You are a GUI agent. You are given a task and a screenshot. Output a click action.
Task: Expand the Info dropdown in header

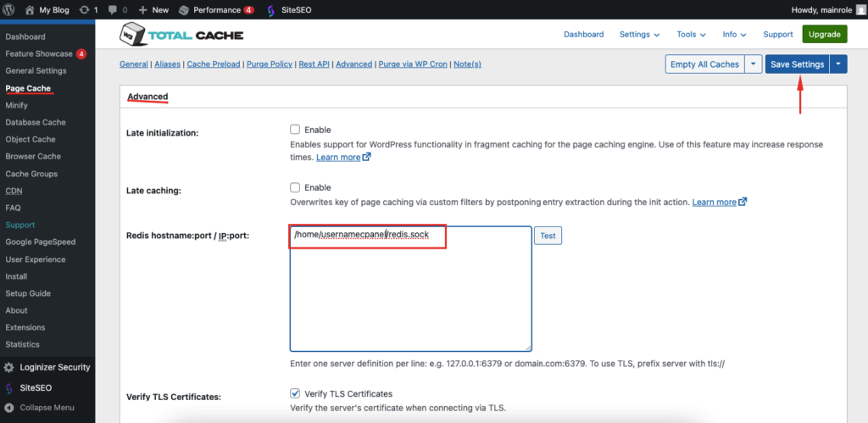tap(734, 34)
